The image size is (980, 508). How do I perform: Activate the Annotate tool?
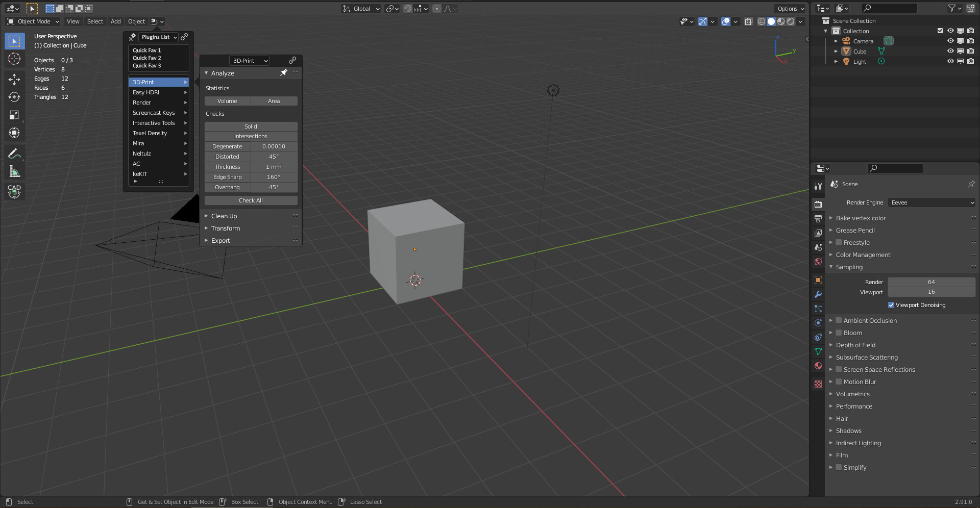pyautogui.click(x=14, y=153)
